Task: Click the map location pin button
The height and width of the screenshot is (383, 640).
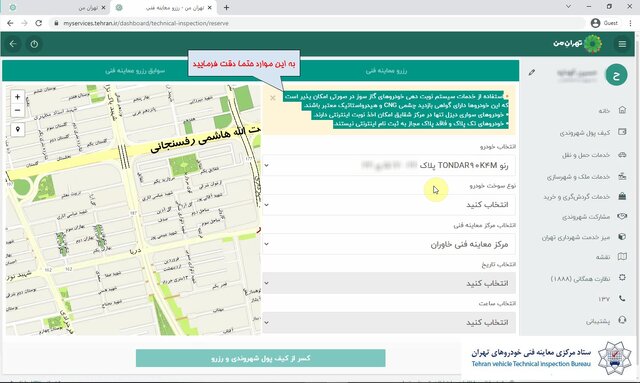Action: click(18, 129)
